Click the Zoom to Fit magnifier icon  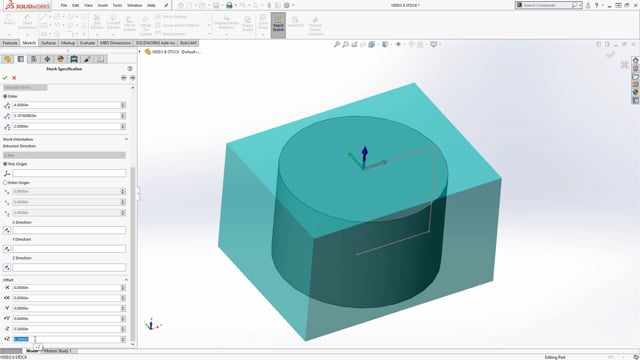pyautogui.click(x=337, y=44)
